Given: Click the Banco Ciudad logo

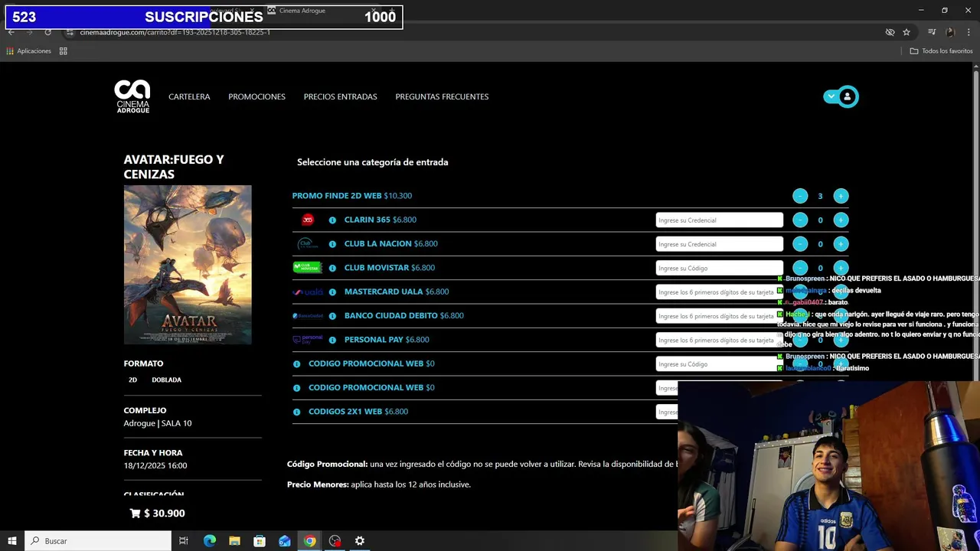Looking at the screenshot, I should click(308, 315).
